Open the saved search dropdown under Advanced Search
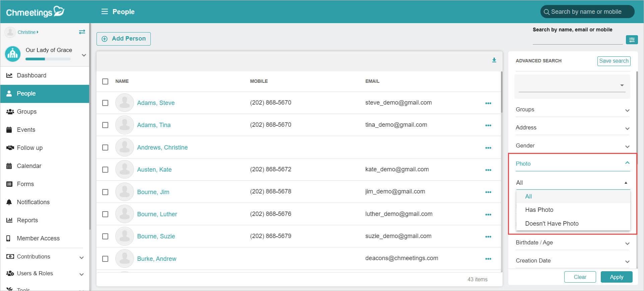This screenshot has height=291, width=644. coord(572,85)
